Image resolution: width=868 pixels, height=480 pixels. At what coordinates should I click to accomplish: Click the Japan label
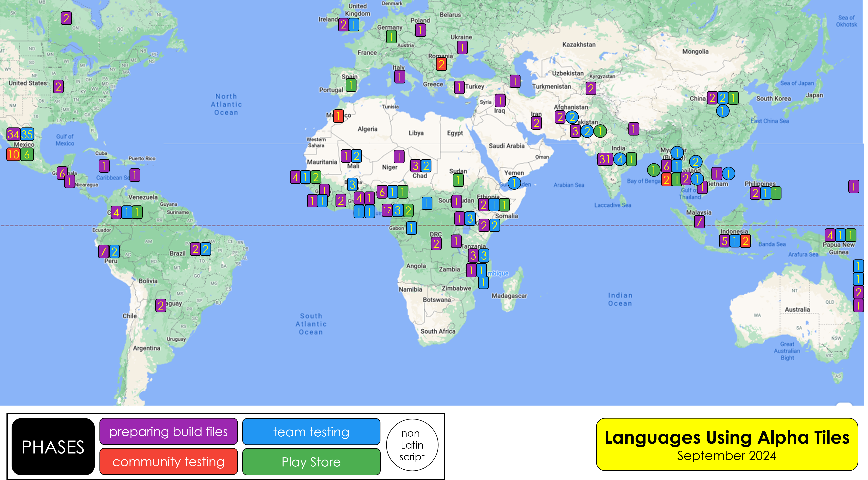pyautogui.click(x=814, y=95)
